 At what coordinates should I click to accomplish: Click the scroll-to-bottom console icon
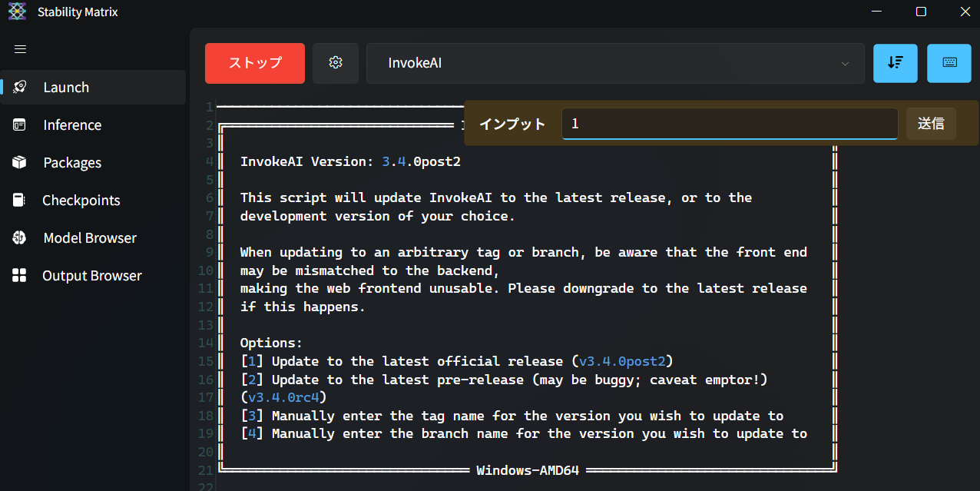point(895,63)
